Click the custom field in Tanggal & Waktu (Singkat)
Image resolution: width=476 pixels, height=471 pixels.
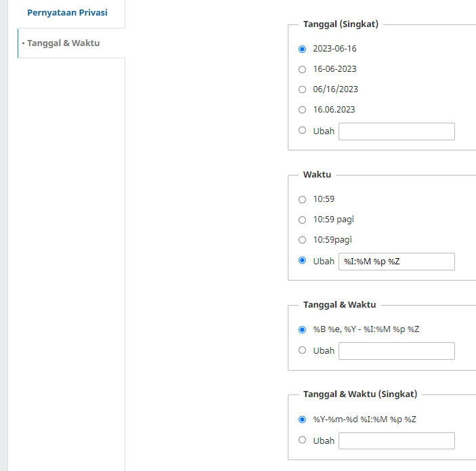tap(396, 441)
